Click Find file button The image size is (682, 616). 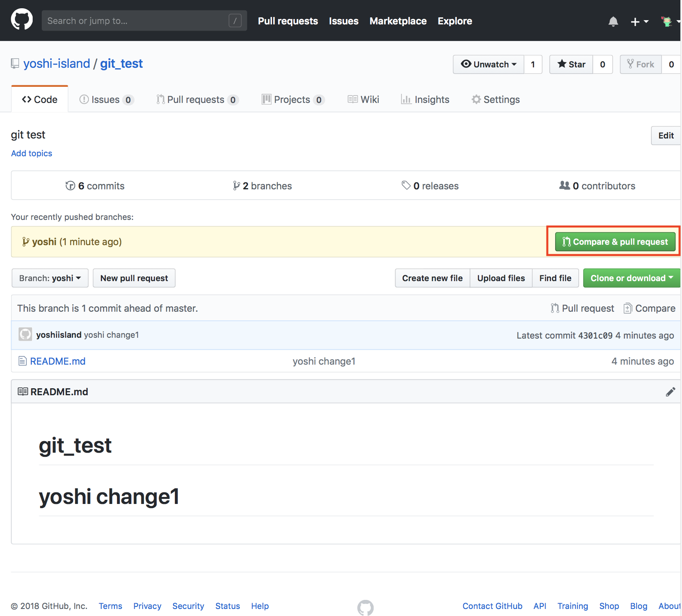[x=555, y=278]
